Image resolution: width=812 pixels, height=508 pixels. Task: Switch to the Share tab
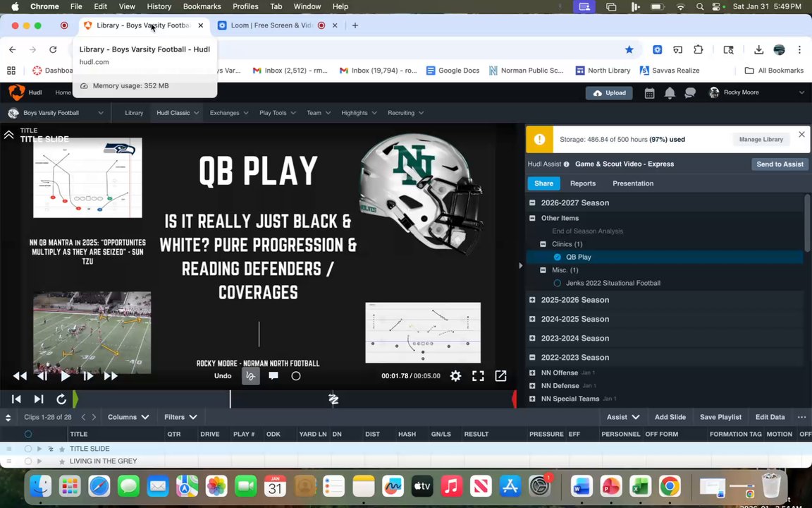tap(543, 183)
